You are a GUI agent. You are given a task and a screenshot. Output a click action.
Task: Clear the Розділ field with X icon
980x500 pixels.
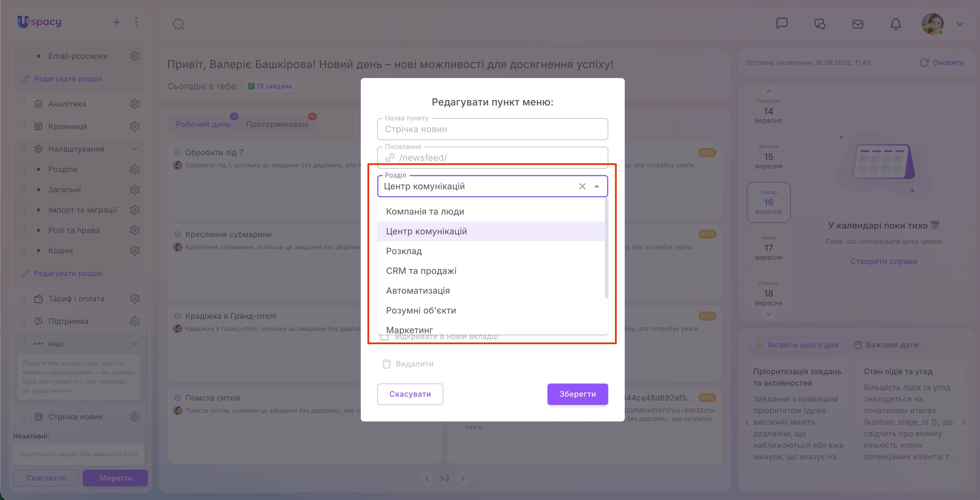tap(582, 186)
